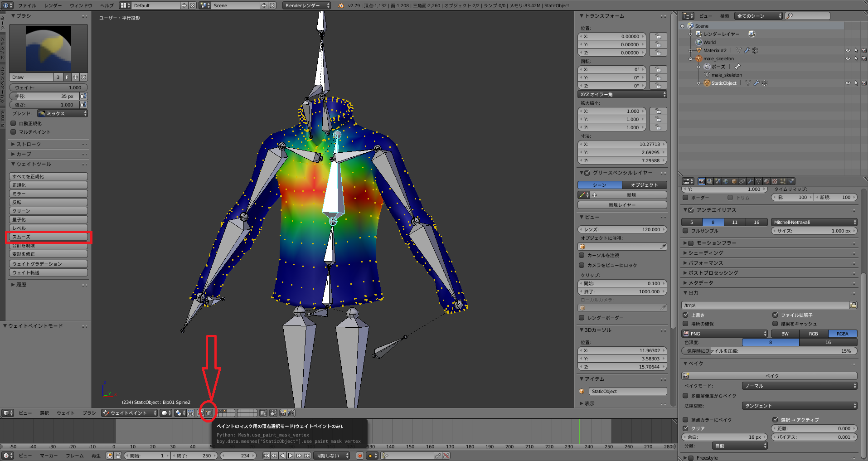Open the Render Layers properties tab icon

pos(709,181)
